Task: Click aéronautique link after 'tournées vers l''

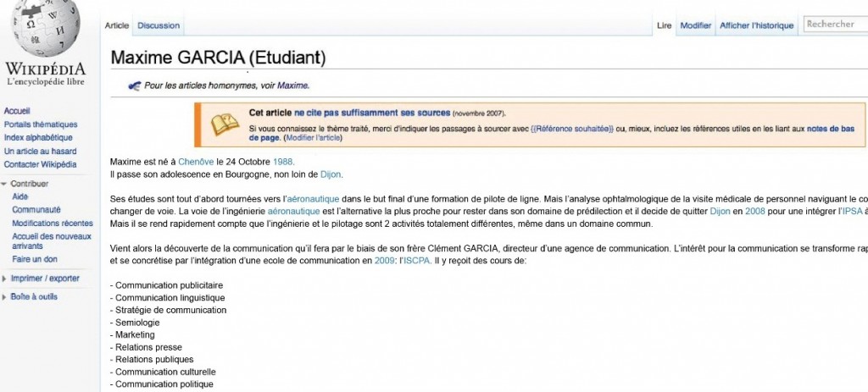Action: 314,198
